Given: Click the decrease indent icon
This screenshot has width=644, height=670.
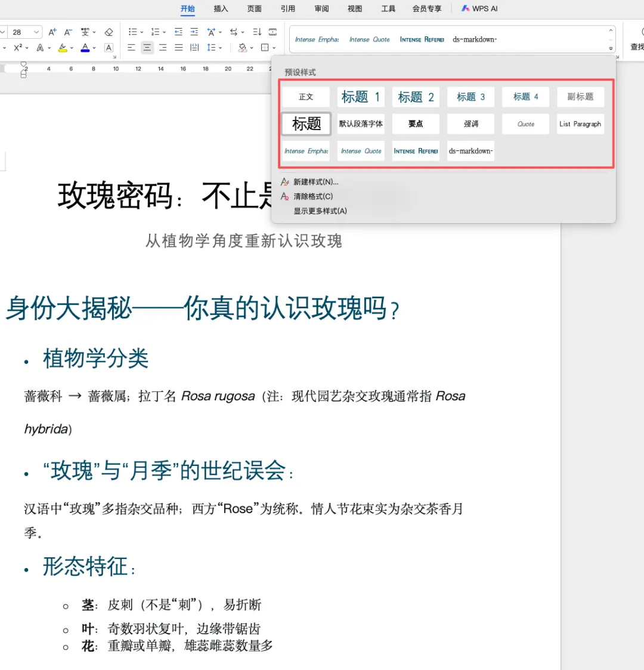Looking at the screenshot, I should pos(178,32).
